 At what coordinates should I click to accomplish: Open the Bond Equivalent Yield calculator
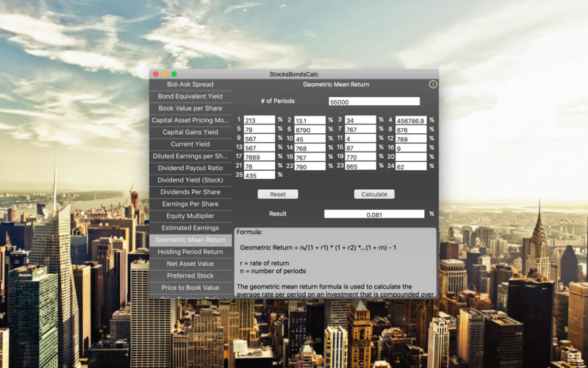pos(190,96)
